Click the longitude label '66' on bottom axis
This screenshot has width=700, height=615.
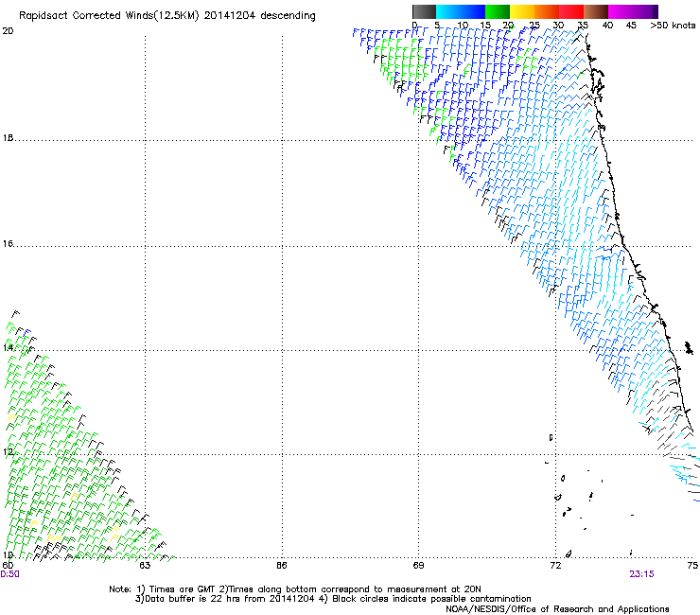click(282, 566)
